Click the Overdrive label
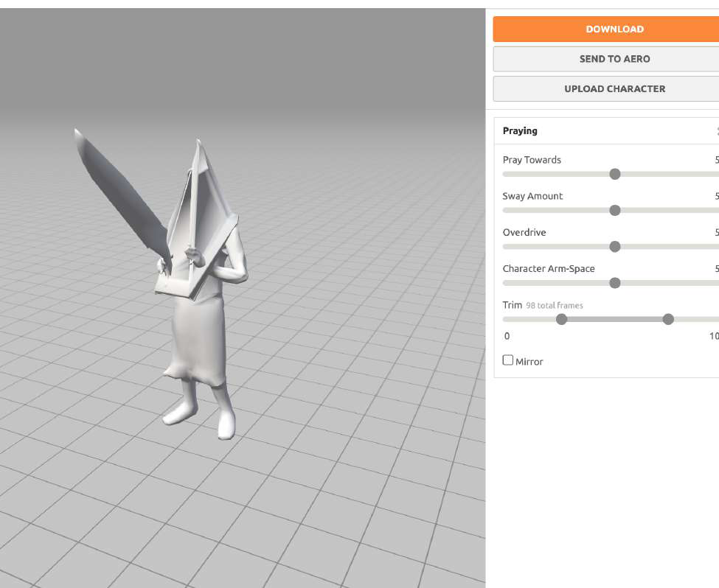Screen dimensions: 719x588 (524, 232)
